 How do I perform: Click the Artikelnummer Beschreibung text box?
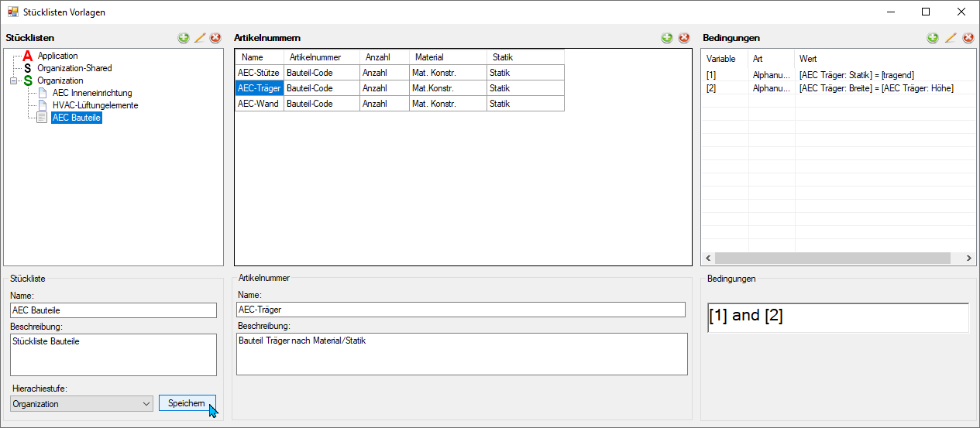(x=462, y=354)
